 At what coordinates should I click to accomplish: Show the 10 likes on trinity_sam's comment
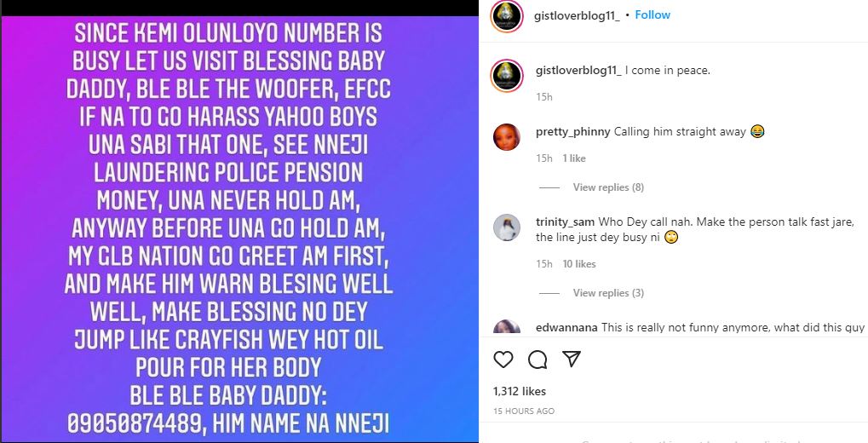tap(579, 264)
